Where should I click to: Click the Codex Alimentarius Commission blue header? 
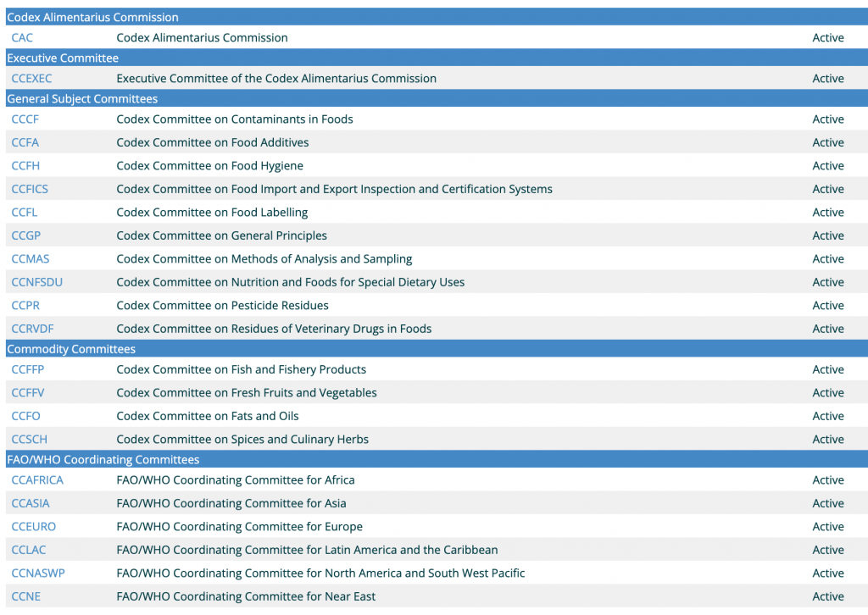pyautogui.click(x=437, y=17)
